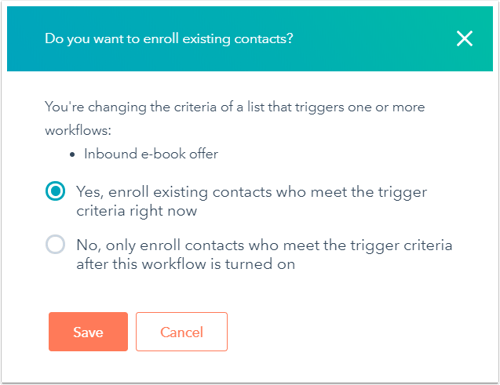Click 'after this workflow is turned on' text
500x385 pixels.
(x=186, y=264)
